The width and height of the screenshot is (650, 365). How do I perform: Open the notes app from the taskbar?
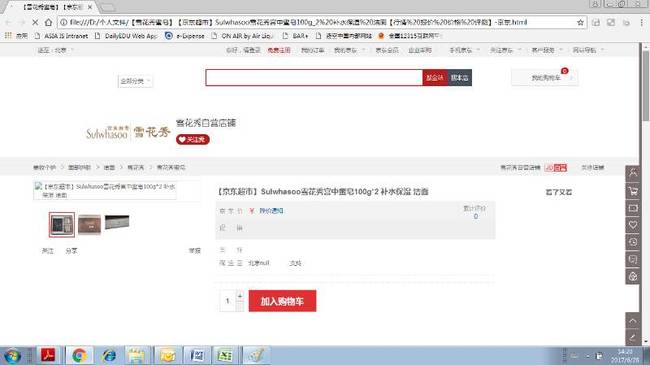(136, 355)
